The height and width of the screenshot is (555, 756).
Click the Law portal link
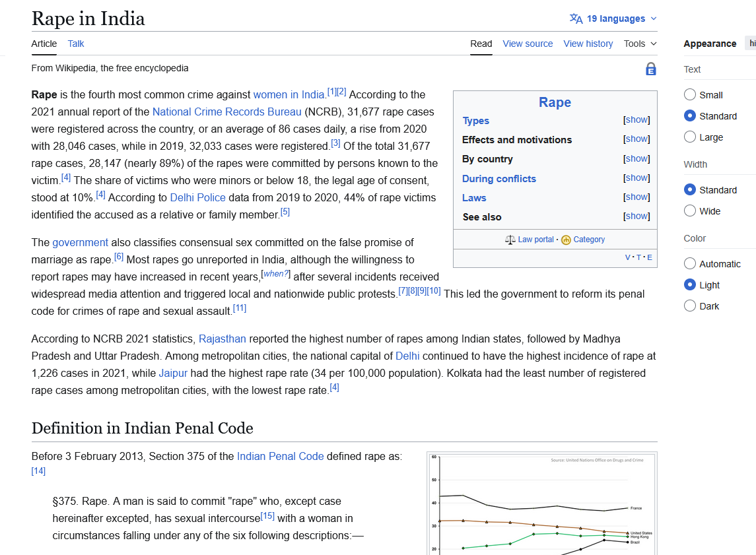click(x=535, y=240)
